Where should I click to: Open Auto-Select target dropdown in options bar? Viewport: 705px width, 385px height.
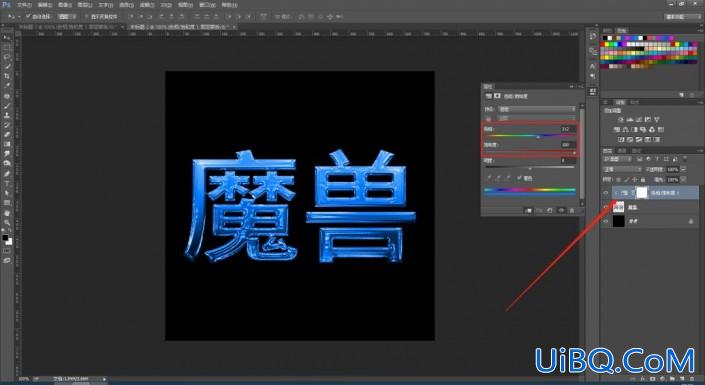(x=66, y=16)
